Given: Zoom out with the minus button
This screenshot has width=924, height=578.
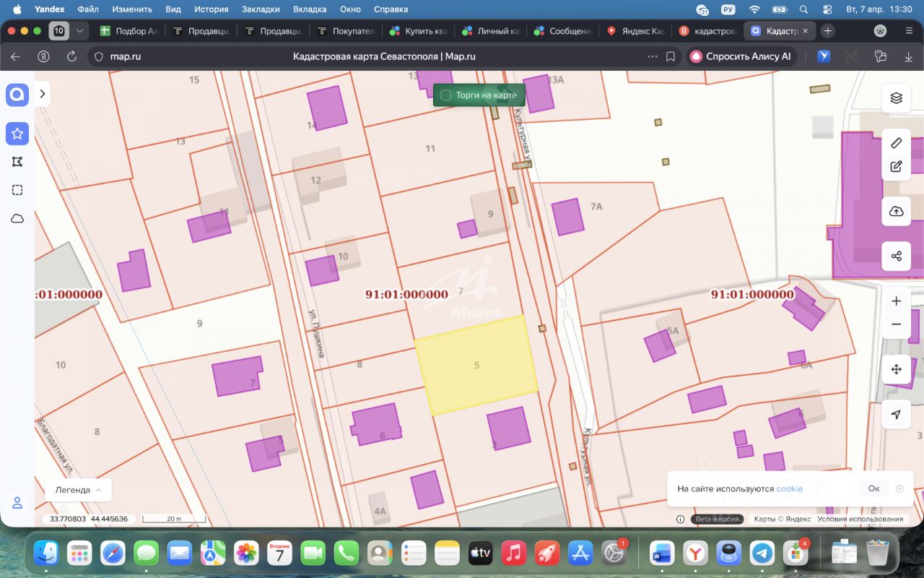Looking at the screenshot, I should (x=896, y=324).
